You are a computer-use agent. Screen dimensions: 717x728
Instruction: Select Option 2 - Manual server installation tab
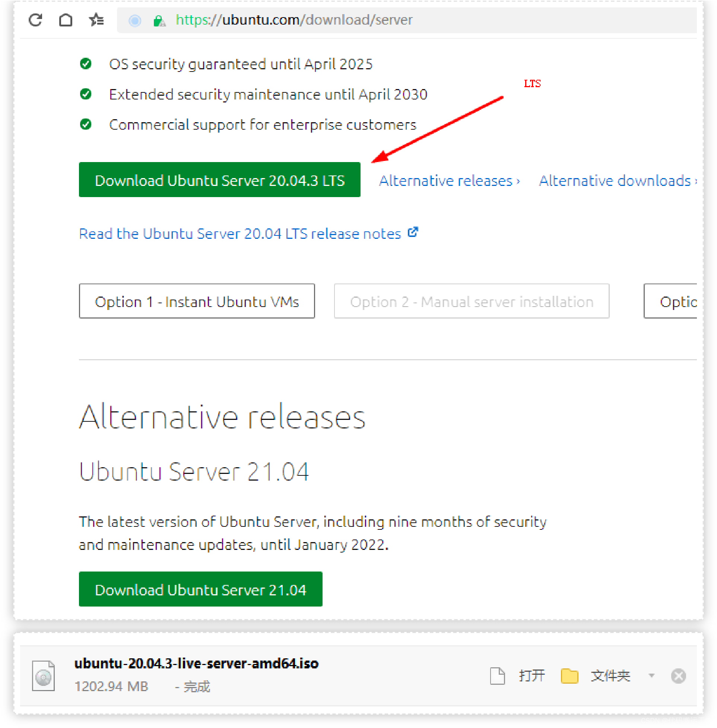click(x=471, y=301)
